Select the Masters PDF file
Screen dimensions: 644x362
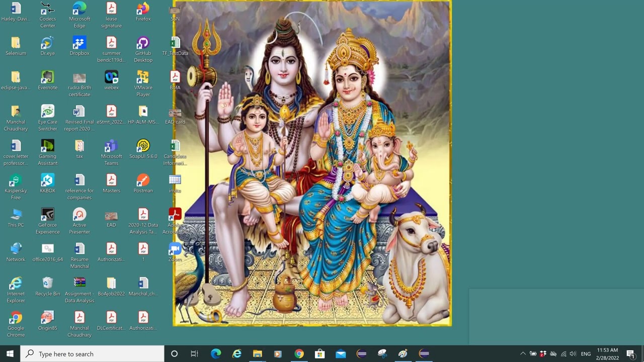click(x=111, y=184)
